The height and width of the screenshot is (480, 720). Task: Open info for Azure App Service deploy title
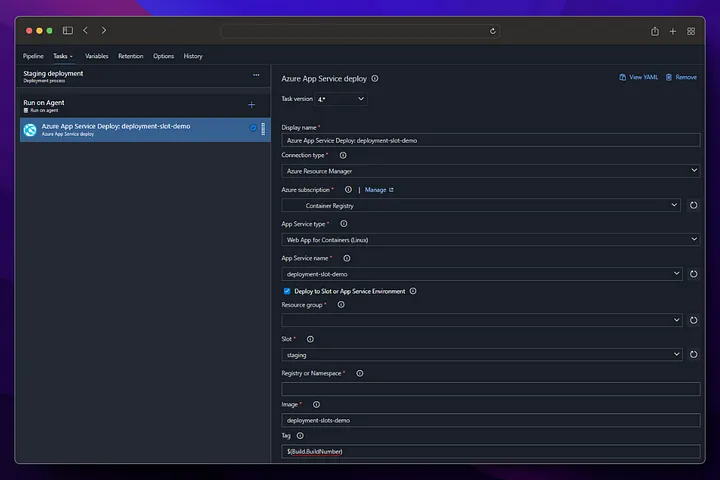coord(375,79)
